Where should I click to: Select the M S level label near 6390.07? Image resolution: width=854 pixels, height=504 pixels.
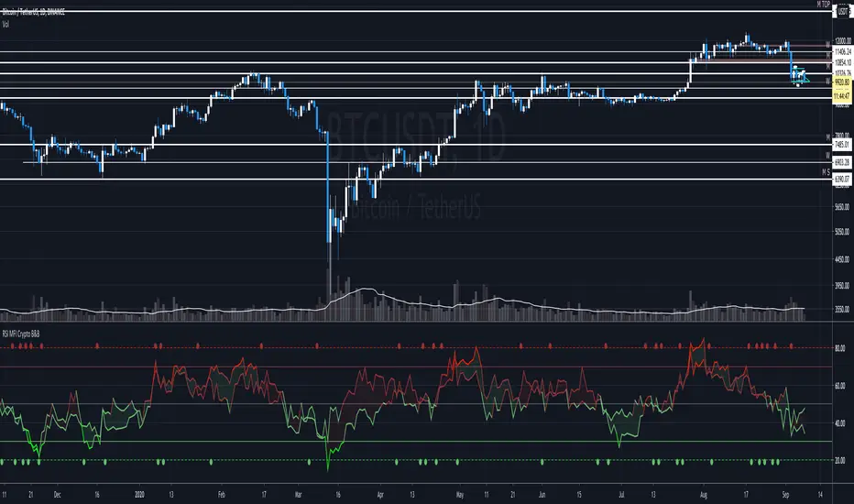(x=827, y=172)
